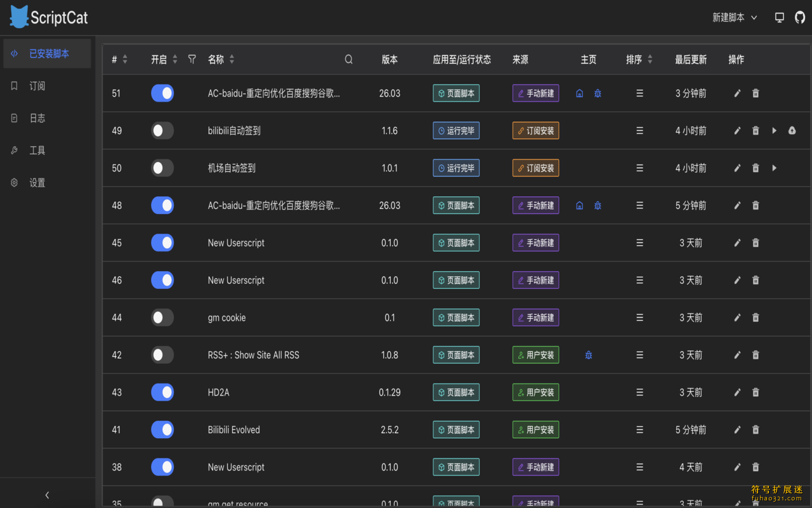Image resolution: width=812 pixels, height=508 pixels.
Task: Sort by 名称 column arrows
Action: pyautogui.click(x=232, y=59)
